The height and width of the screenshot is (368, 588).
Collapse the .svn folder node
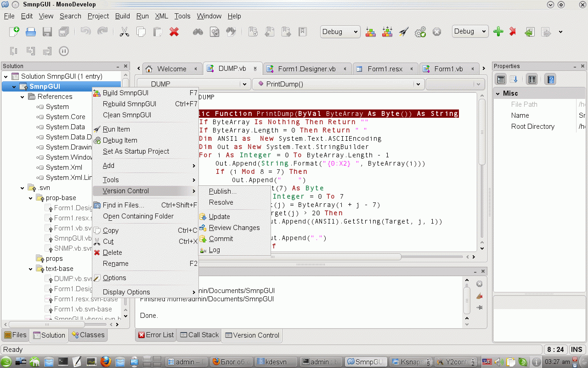23,188
